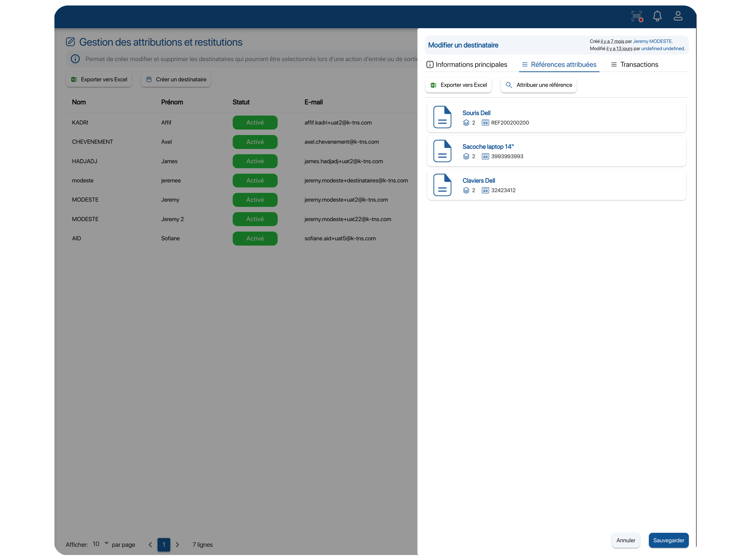Viewport: 751px width, 560px height.
Task: Click the Exporter vers Excel button on main list
Action: [x=99, y=79]
